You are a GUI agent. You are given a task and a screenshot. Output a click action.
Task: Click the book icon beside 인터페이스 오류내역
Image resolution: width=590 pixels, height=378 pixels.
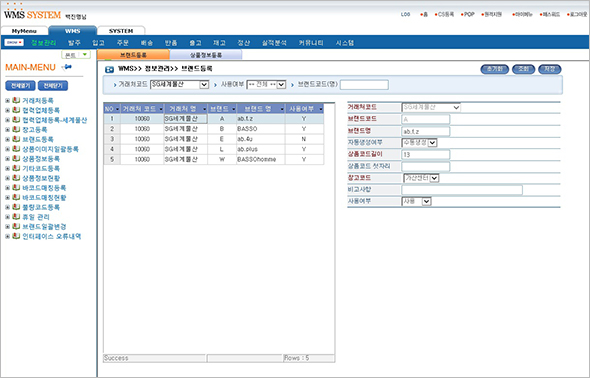[16, 236]
